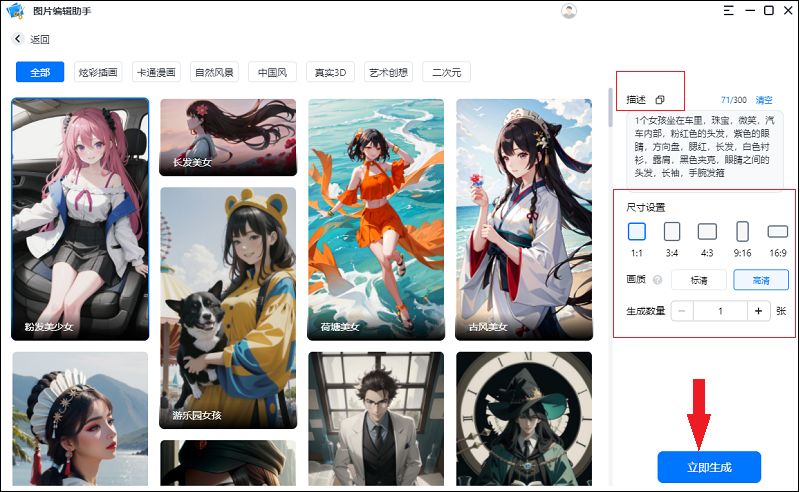The image size is (800, 492).
Task: Select the 4:3 size option
Action: coord(707,232)
